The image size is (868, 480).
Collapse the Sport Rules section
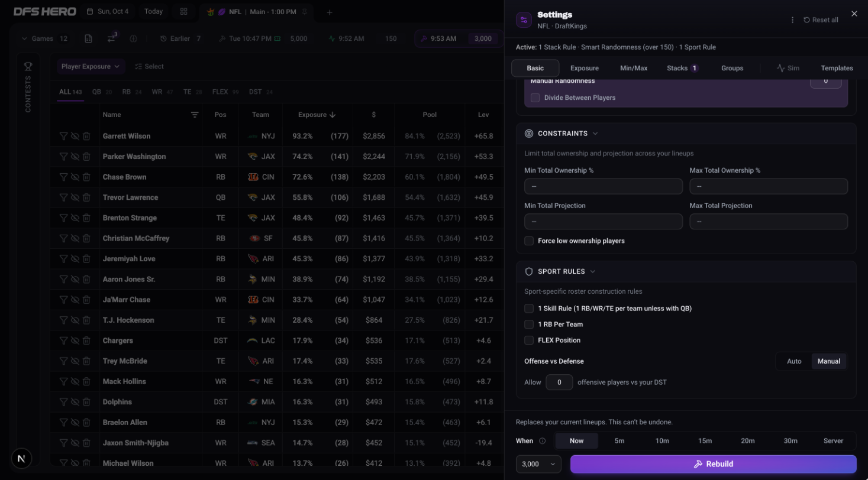[x=592, y=271]
